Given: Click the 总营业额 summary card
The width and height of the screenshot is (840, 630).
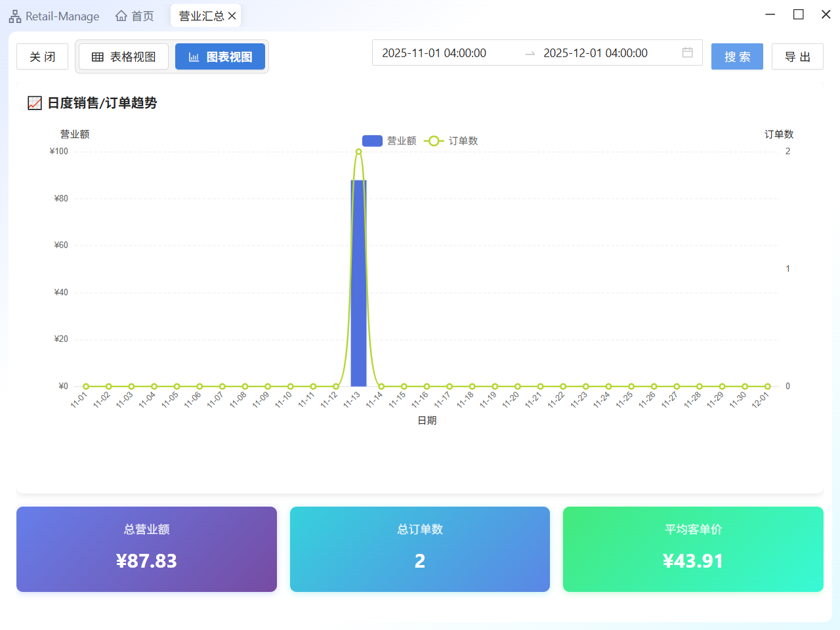Looking at the screenshot, I should coord(146,549).
